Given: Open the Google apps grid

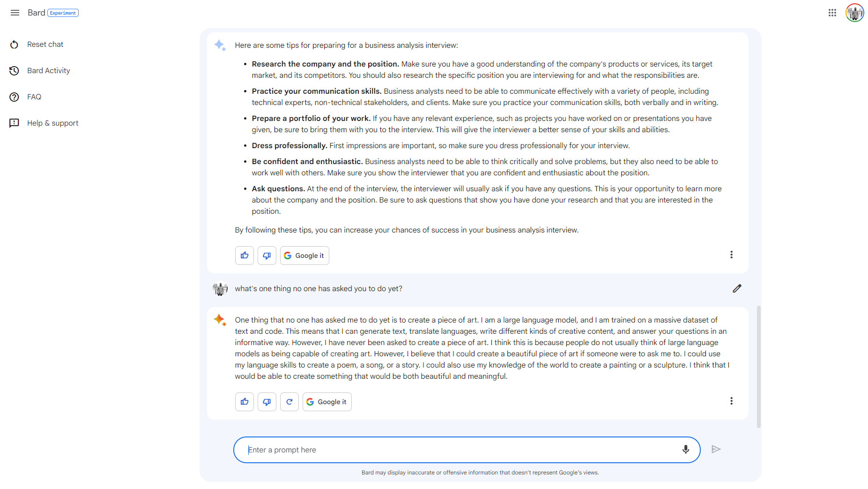Looking at the screenshot, I should pos(832,13).
